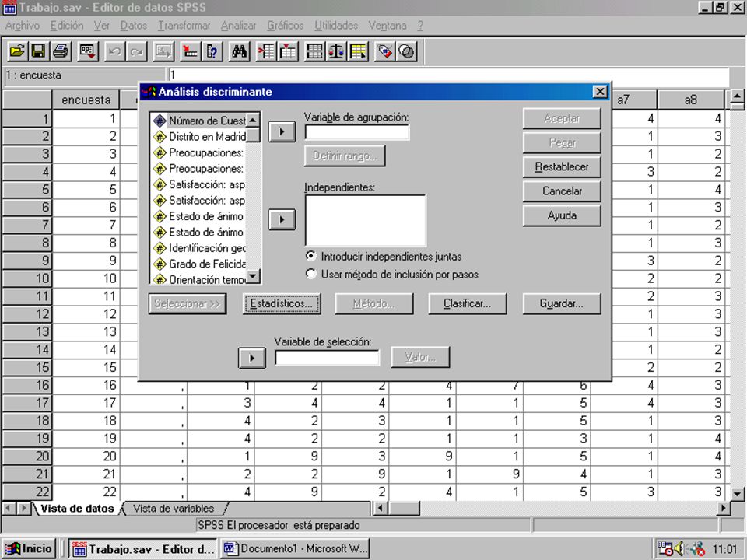Click the Cancelar button
The height and width of the screenshot is (560, 747).
(x=562, y=191)
